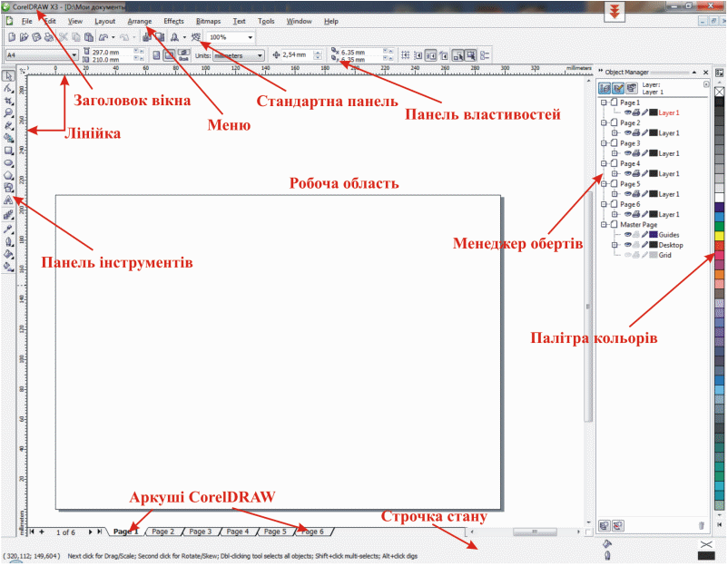This screenshot has height=566, width=728.
Task: Open the A4 paper size dropdown
Action: coord(75,55)
